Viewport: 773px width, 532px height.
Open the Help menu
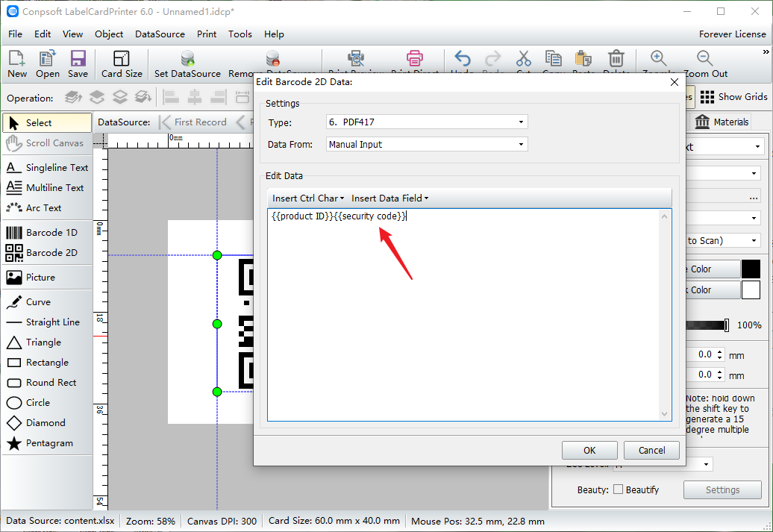(x=274, y=34)
